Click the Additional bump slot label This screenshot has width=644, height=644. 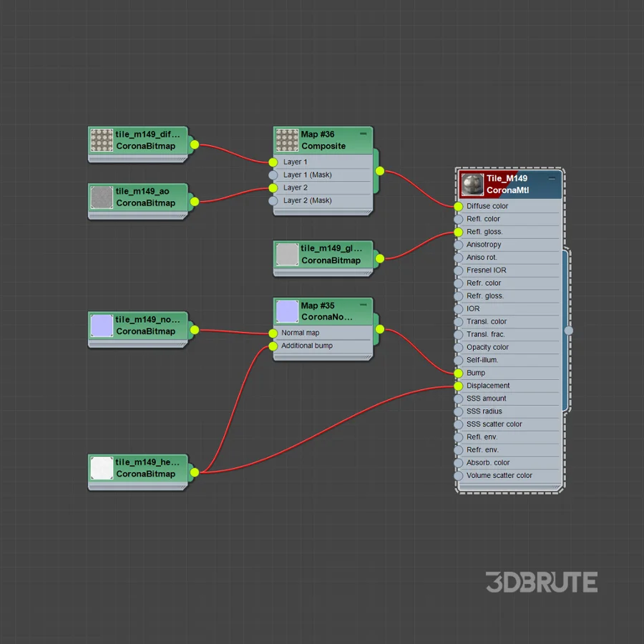(x=307, y=346)
